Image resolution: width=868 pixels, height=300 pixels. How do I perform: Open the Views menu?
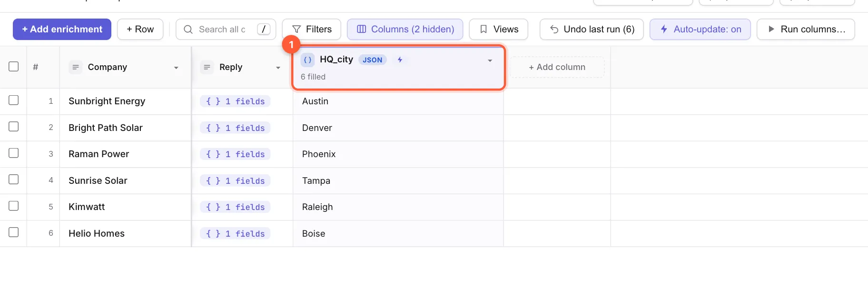499,29
